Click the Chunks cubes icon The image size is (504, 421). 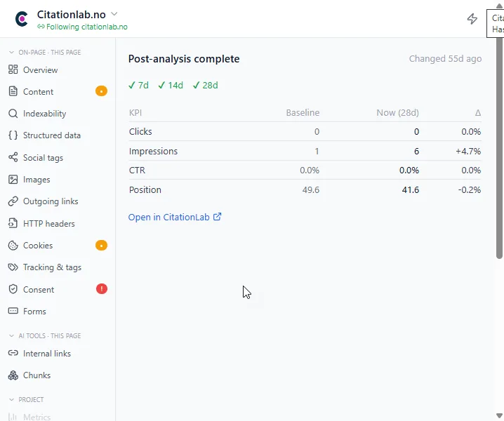[x=13, y=375]
